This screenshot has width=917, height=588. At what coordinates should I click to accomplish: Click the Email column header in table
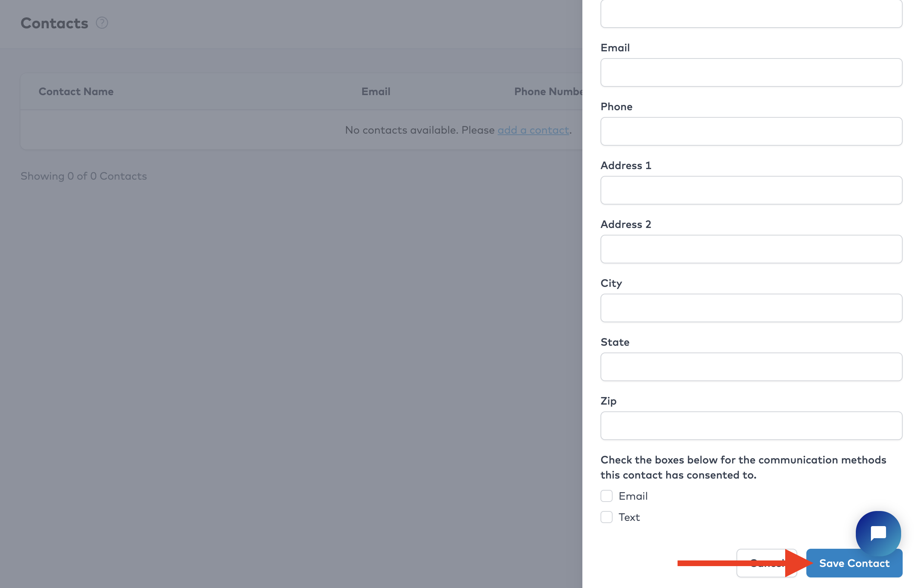tap(375, 92)
